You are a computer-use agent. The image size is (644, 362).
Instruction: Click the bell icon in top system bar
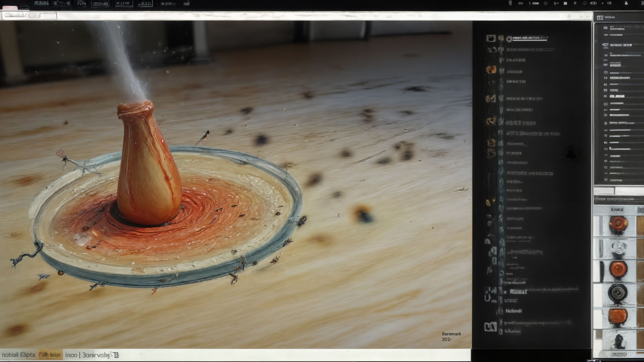pyautogui.click(x=626, y=3)
